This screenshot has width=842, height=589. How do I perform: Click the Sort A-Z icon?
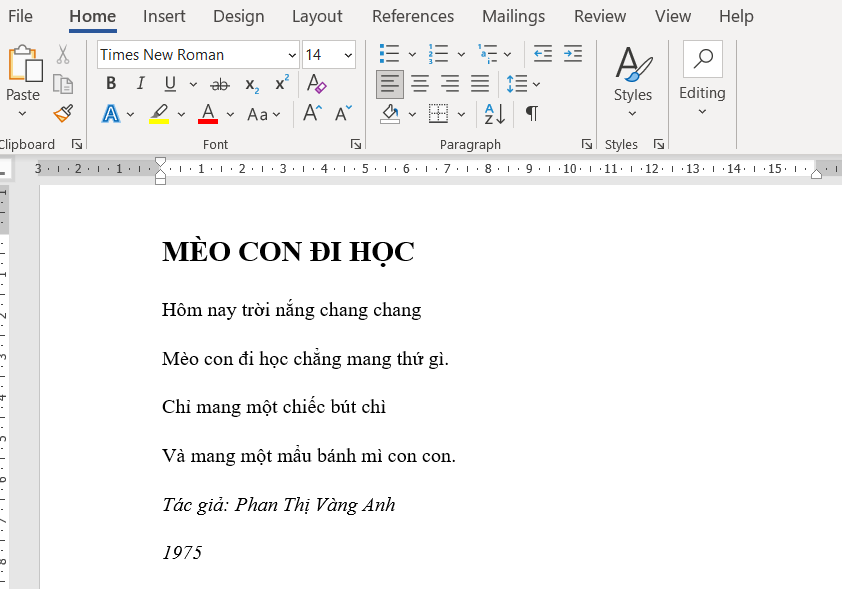(494, 114)
